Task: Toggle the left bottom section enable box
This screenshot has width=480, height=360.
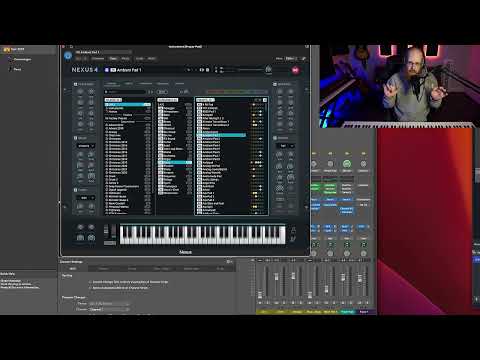Action: (x=75, y=190)
